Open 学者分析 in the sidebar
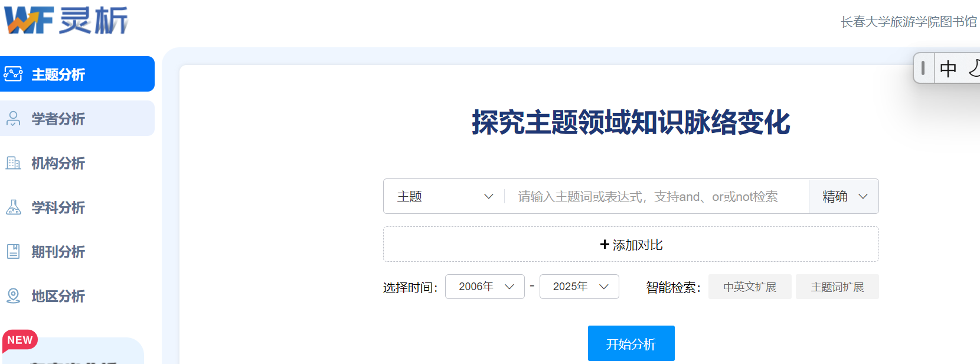The width and height of the screenshot is (980, 364). click(x=58, y=119)
